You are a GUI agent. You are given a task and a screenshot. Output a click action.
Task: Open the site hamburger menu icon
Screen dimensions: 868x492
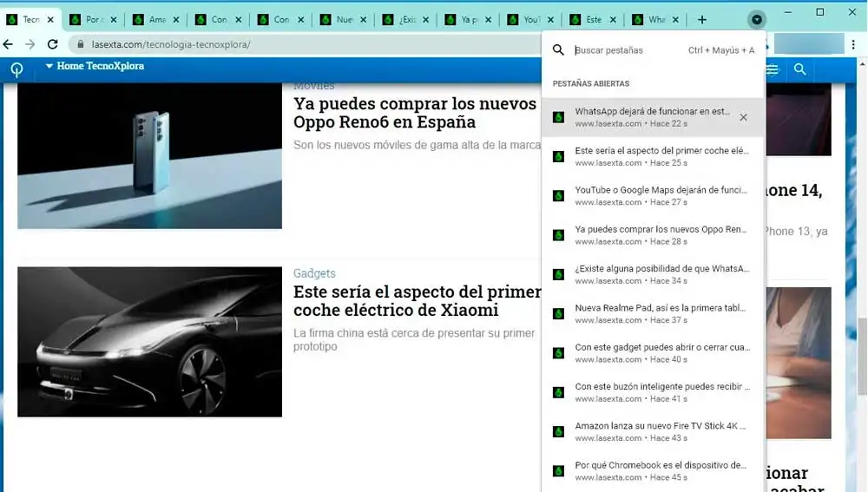pos(773,69)
